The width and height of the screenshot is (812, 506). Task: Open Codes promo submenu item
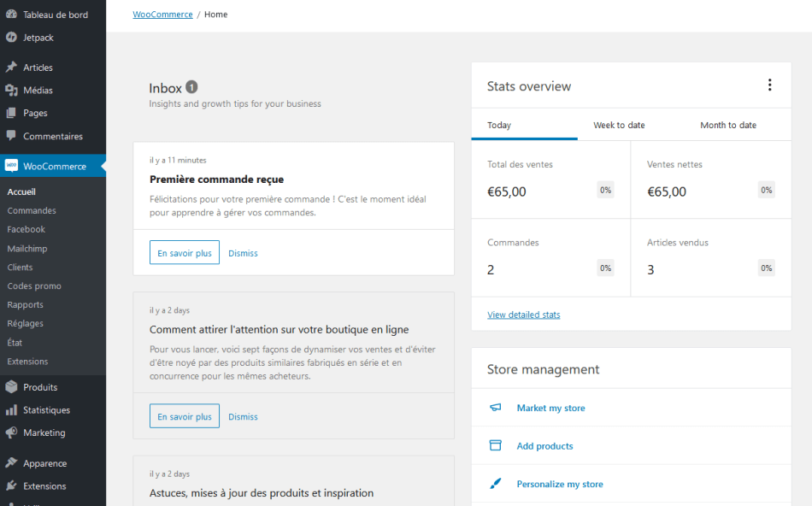pyautogui.click(x=34, y=285)
